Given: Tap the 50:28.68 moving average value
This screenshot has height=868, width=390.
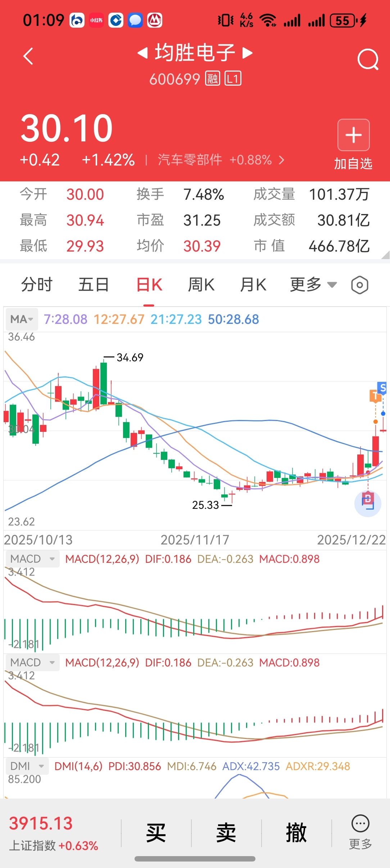Looking at the screenshot, I should pyautogui.click(x=233, y=320).
